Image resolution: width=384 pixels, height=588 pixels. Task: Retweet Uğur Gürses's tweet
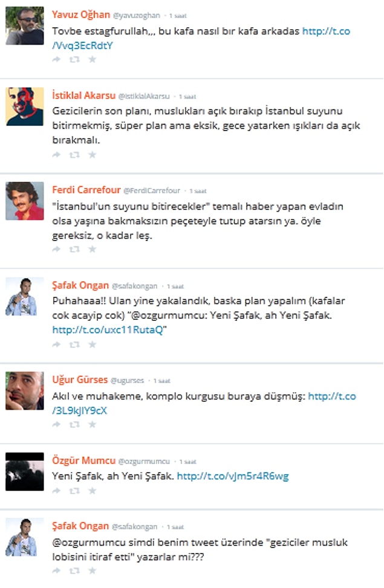[x=74, y=424]
